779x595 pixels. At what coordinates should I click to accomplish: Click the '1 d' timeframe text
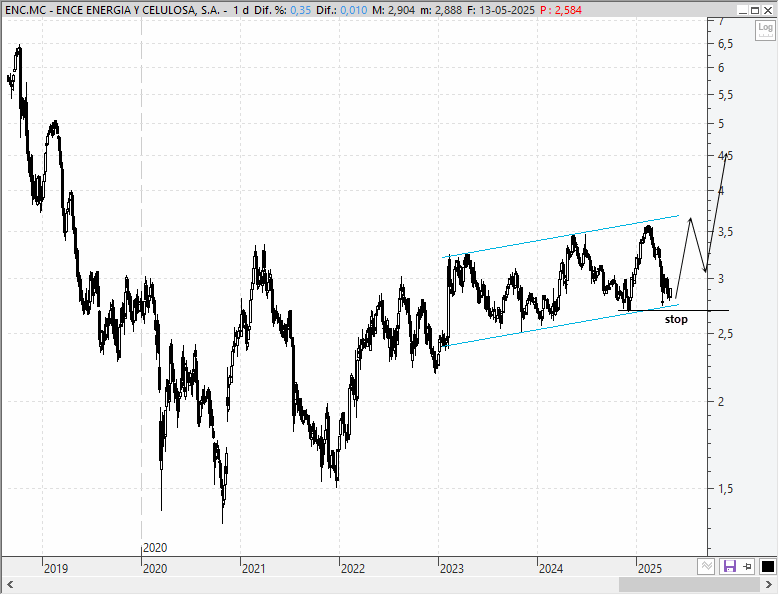(240, 10)
